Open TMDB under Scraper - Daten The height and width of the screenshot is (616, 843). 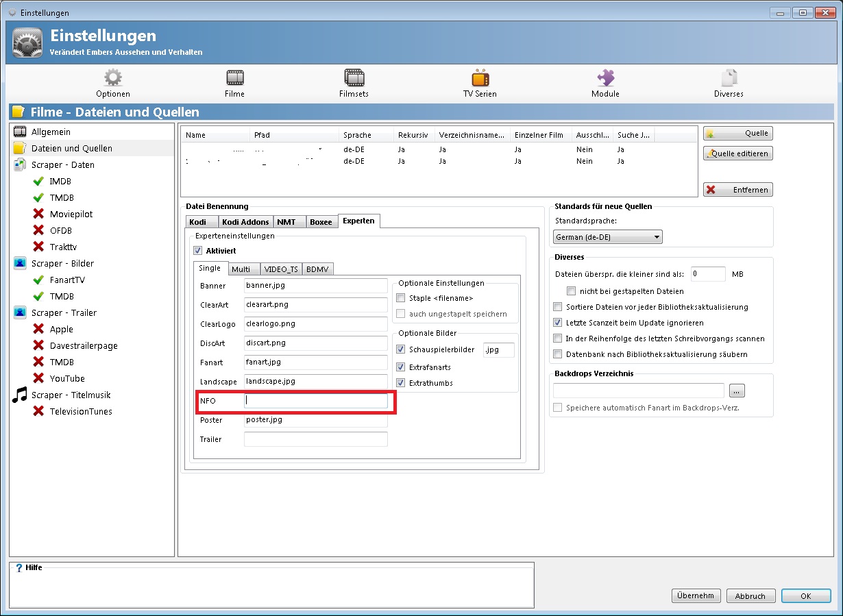62,197
